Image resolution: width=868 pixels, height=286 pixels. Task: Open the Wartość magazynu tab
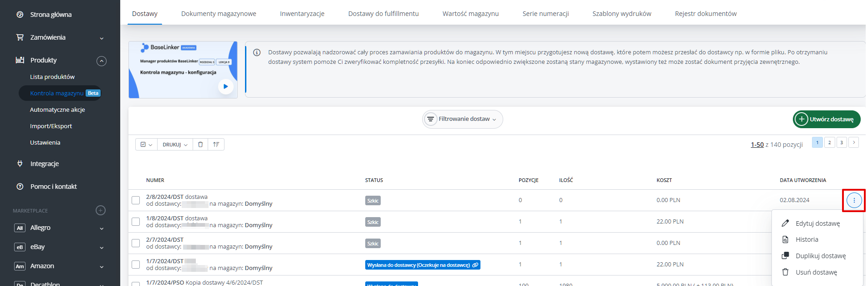pyautogui.click(x=470, y=14)
